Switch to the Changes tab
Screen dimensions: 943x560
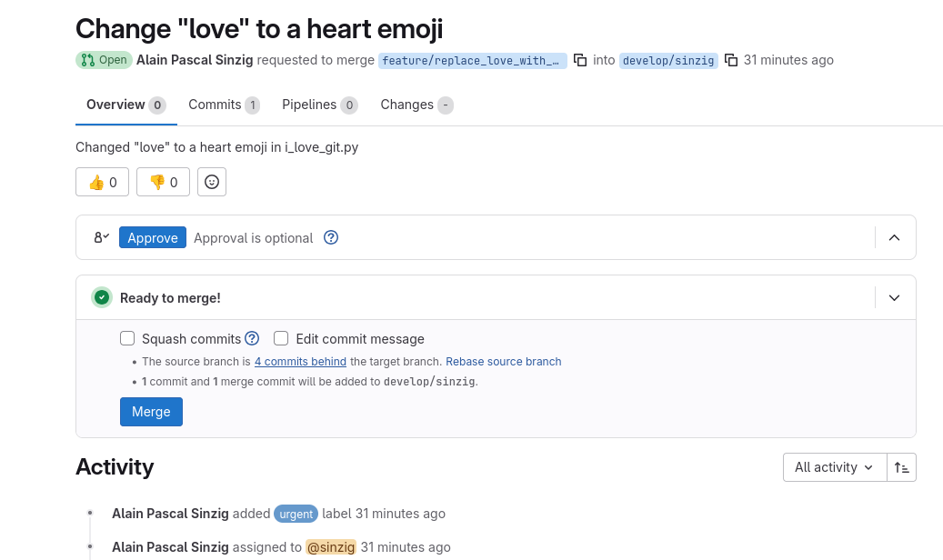click(x=416, y=105)
